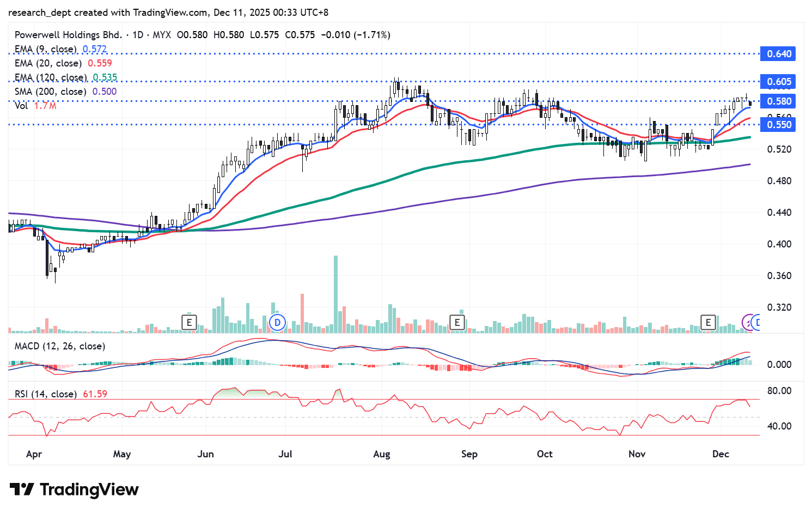This screenshot has height=514, width=812.
Task: Click the tallest volume bar in July
Action: [x=335, y=294]
